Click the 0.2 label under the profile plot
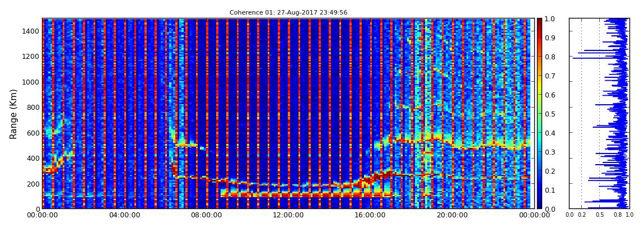This screenshot has width=644, height=228. [581, 215]
